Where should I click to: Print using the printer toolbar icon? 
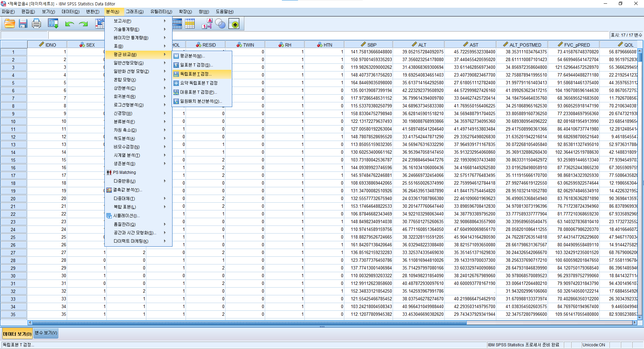click(x=37, y=24)
